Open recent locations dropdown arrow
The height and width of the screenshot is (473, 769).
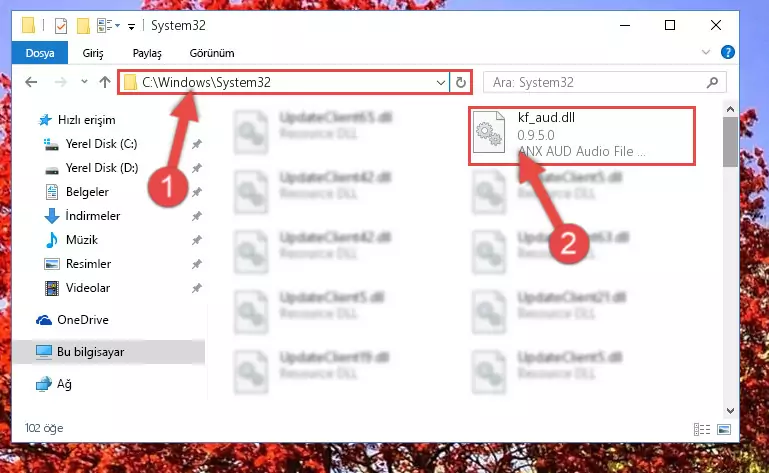tap(84, 81)
